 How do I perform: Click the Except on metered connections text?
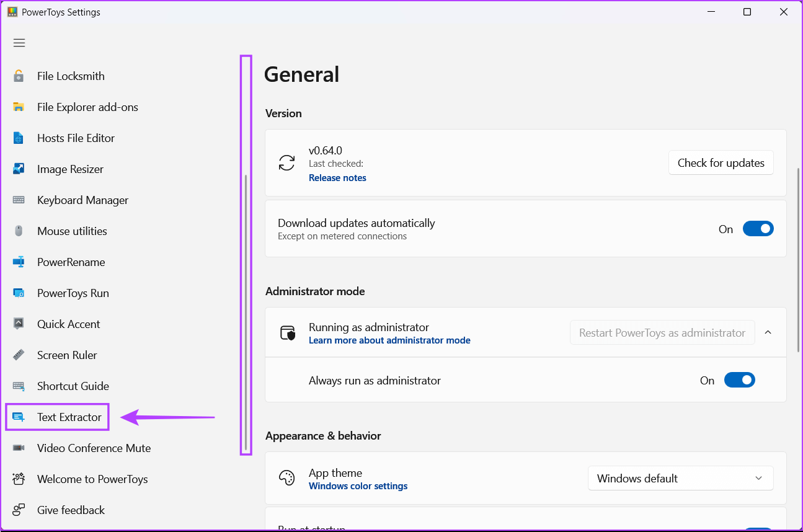click(342, 236)
